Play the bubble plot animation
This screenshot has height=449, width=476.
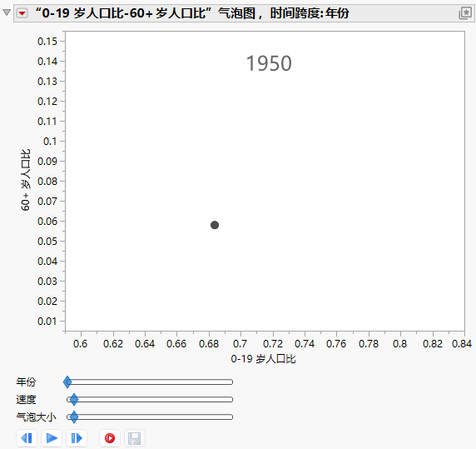click(x=52, y=438)
